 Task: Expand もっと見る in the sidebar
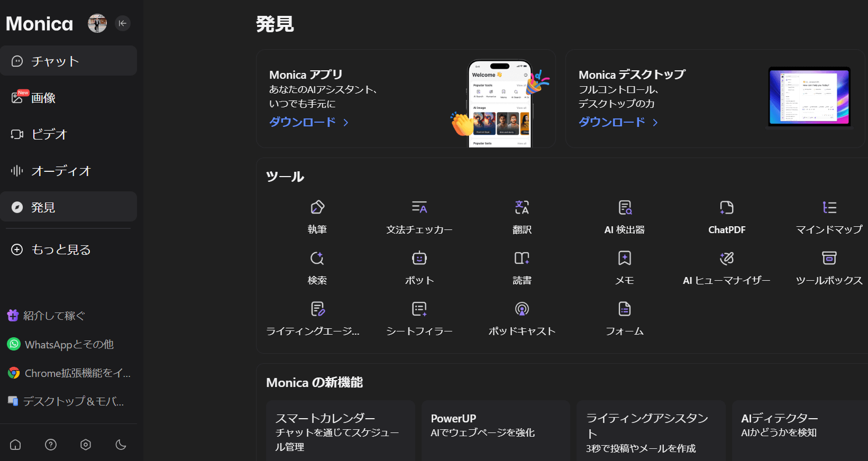[69, 249]
